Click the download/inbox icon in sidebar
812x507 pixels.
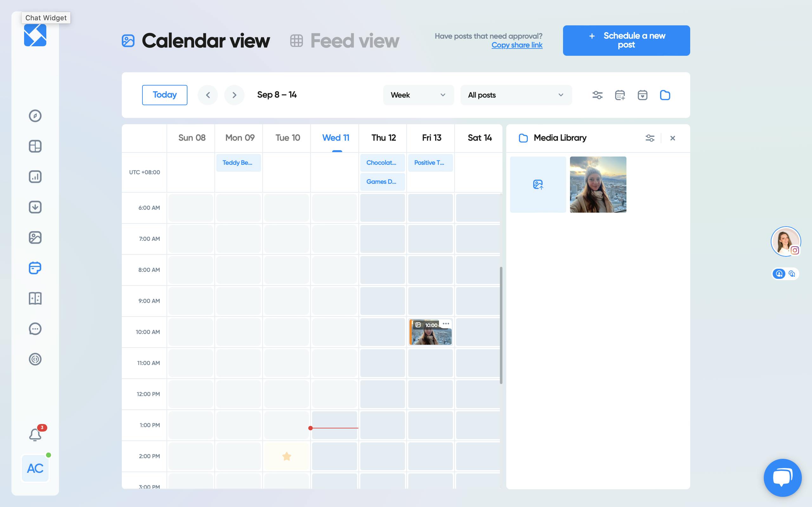pyautogui.click(x=35, y=207)
